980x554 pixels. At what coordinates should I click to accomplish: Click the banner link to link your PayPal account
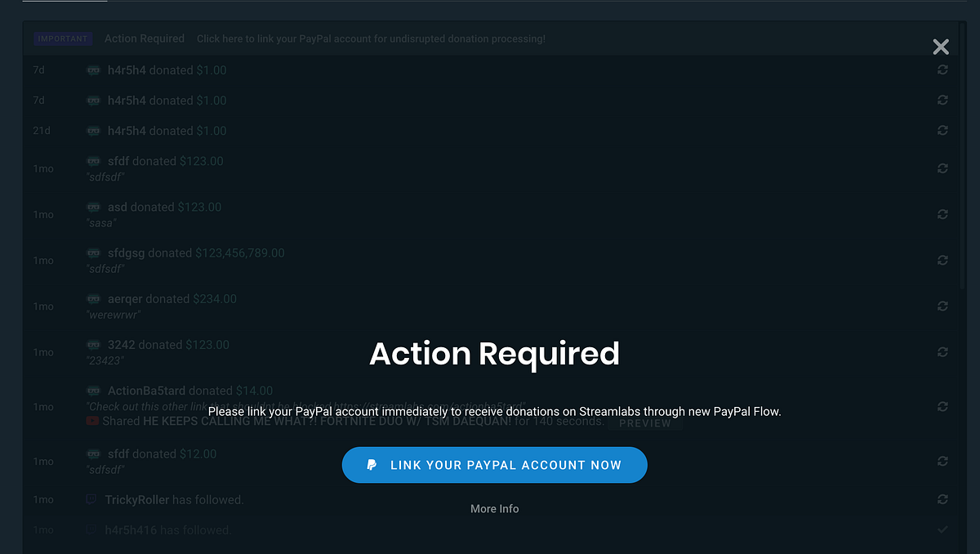(x=371, y=38)
